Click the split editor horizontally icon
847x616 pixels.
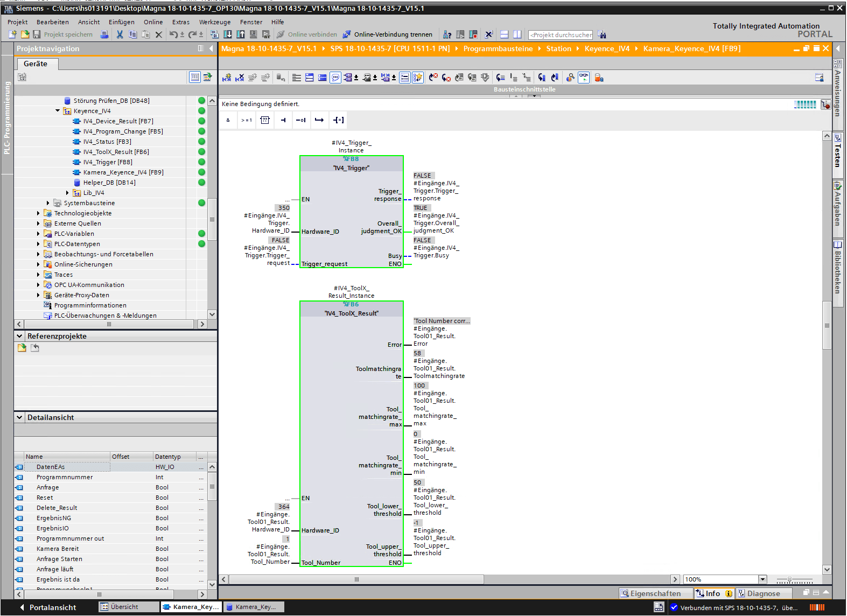[x=505, y=34]
